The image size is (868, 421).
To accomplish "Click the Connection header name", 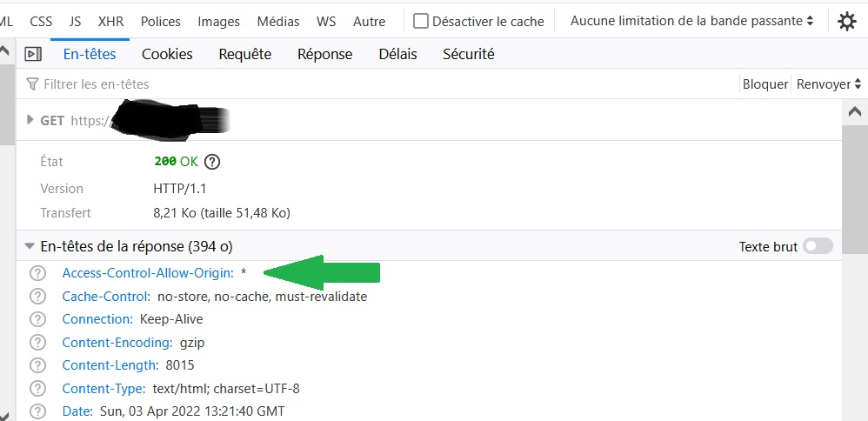I will [97, 319].
